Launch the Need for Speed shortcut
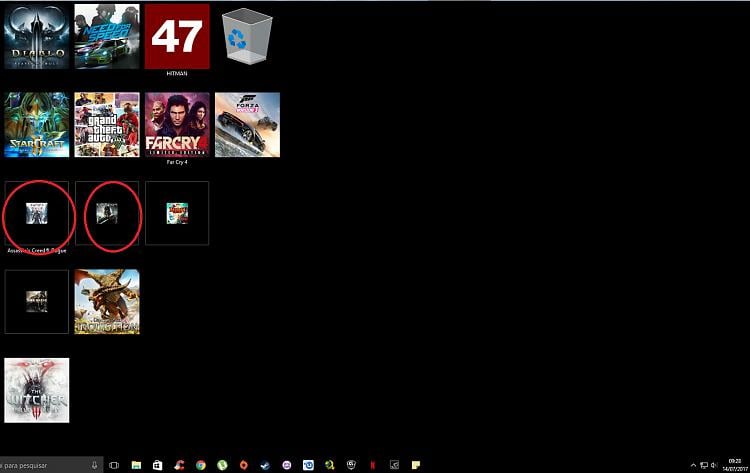This screenshot has width=750, height=473. click(107, 36)
